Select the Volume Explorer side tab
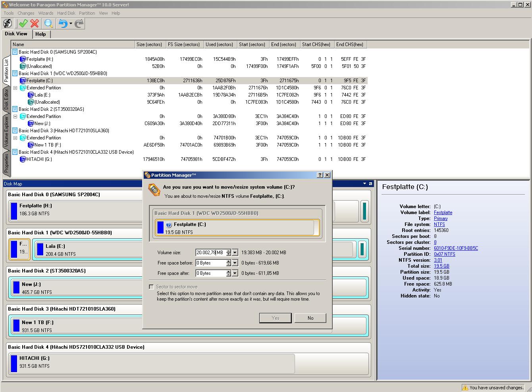The height and width of the screenshot is (392, 532). (x=6, y=132)
